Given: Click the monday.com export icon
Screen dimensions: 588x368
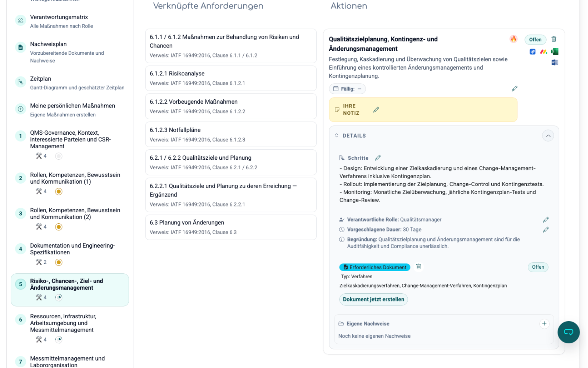Looking at the screenshot, I should pos(544,52).
